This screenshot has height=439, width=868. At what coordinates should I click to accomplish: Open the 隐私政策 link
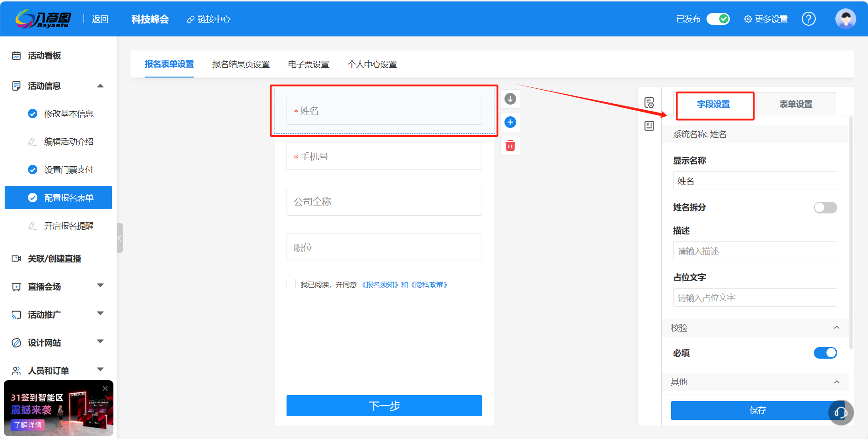point(429,284)
